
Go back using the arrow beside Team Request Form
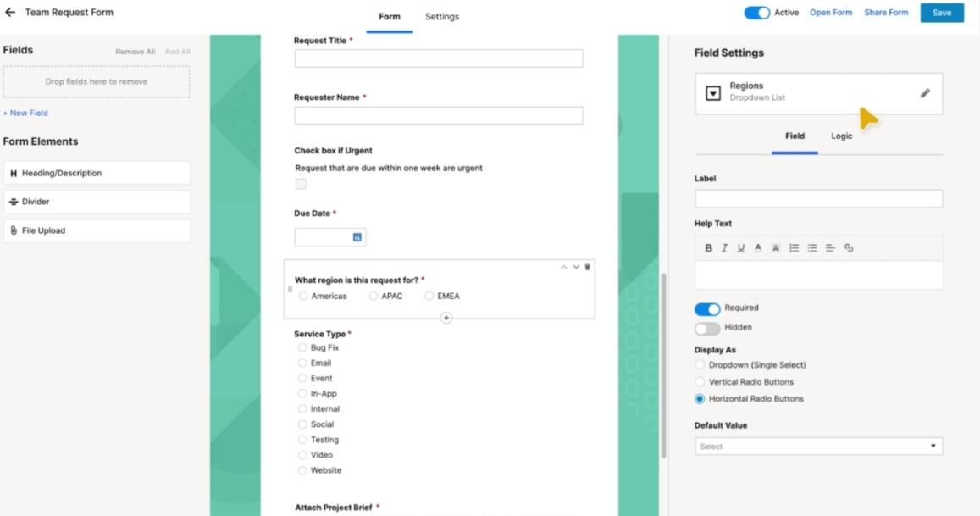click(10, 12)
